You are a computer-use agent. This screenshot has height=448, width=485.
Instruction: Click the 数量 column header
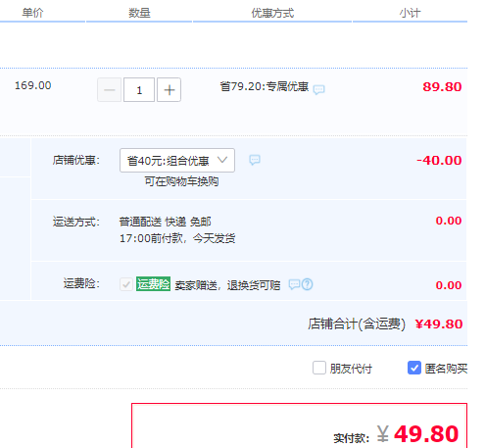139,13
